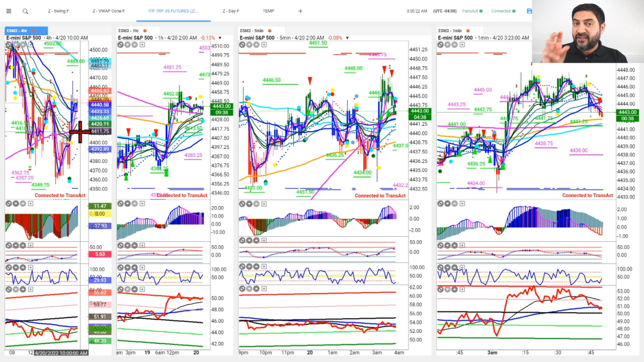Image resolution: width=644 pixels, height=362 pixels.
Task: Select the ITP TRP 3S FUTURES tab
Action: click(x=173, y=11)
